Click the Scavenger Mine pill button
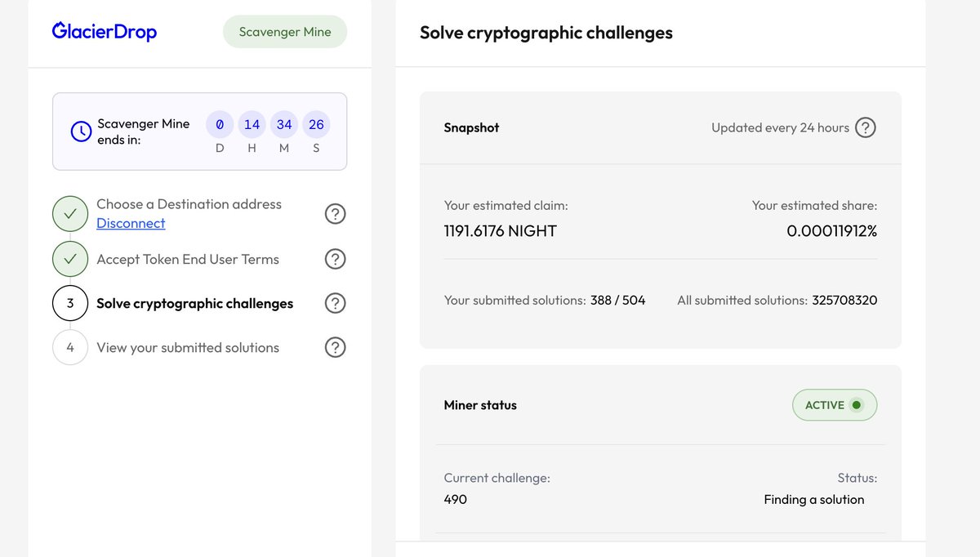Image resolution: width=980 pixels, height=557 pixels. (285, 32)
